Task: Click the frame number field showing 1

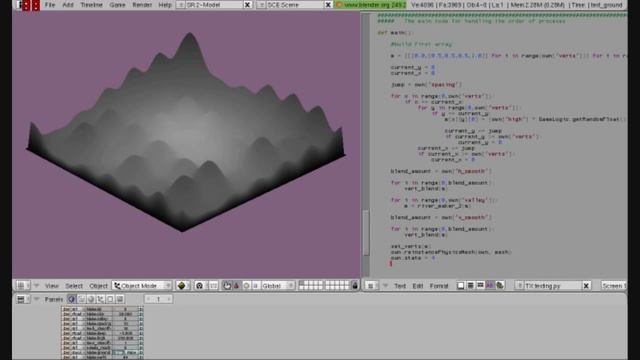Action: 158,299
